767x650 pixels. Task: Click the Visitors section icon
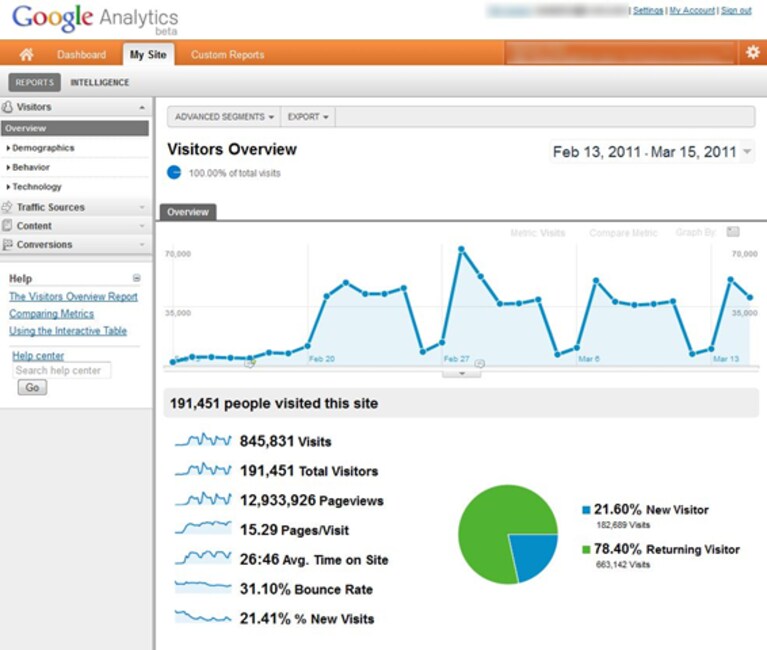7,107
